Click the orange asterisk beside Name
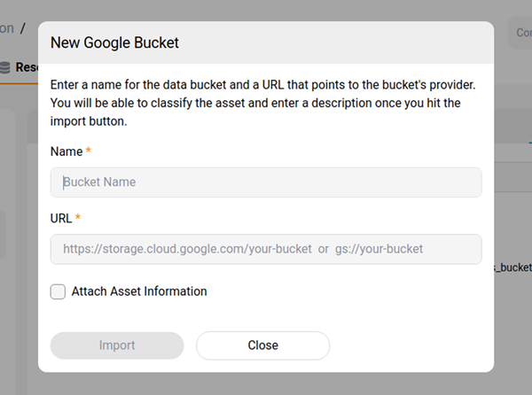The height and width of the screenshot is (395, 532). (x=89, y=151)
